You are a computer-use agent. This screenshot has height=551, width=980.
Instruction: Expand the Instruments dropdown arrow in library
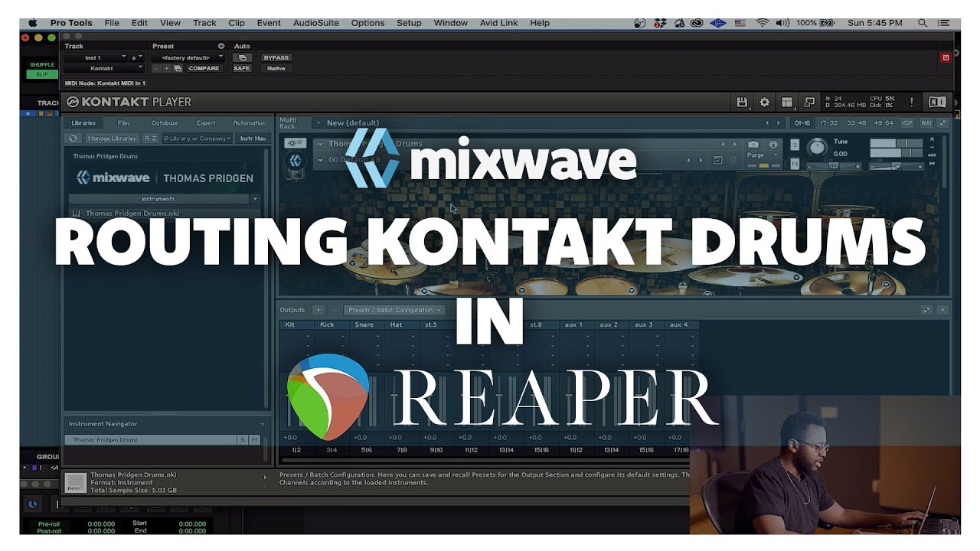(255, 199)
